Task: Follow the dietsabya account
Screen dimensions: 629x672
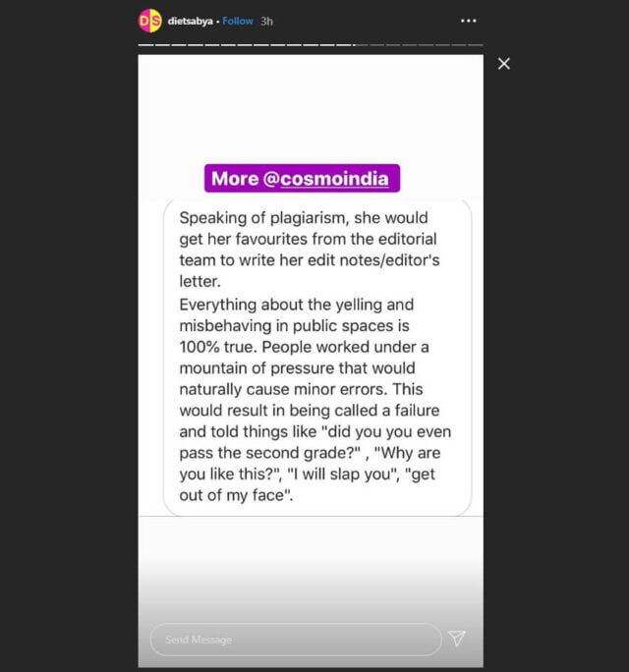Action: [x=238, y=21]
